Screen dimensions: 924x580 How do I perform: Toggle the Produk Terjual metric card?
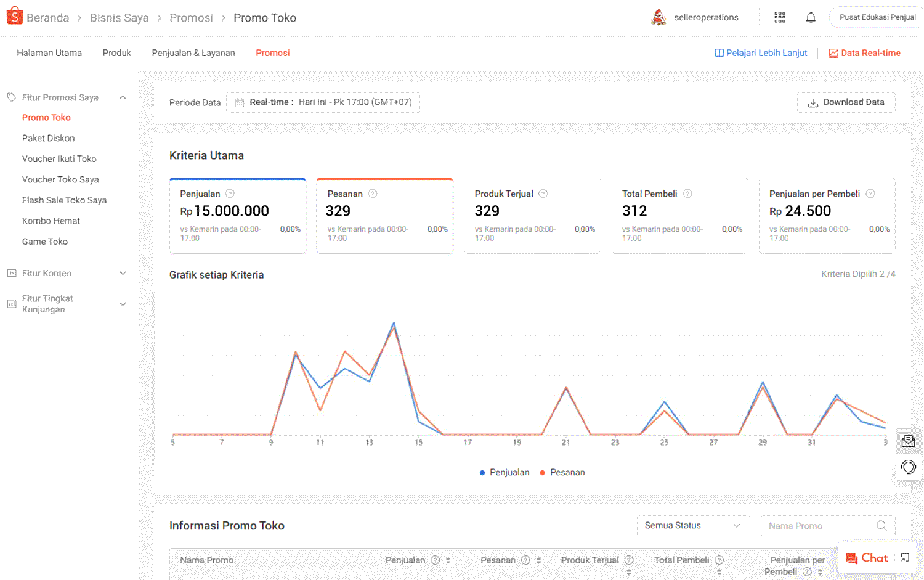click(532, 216)
